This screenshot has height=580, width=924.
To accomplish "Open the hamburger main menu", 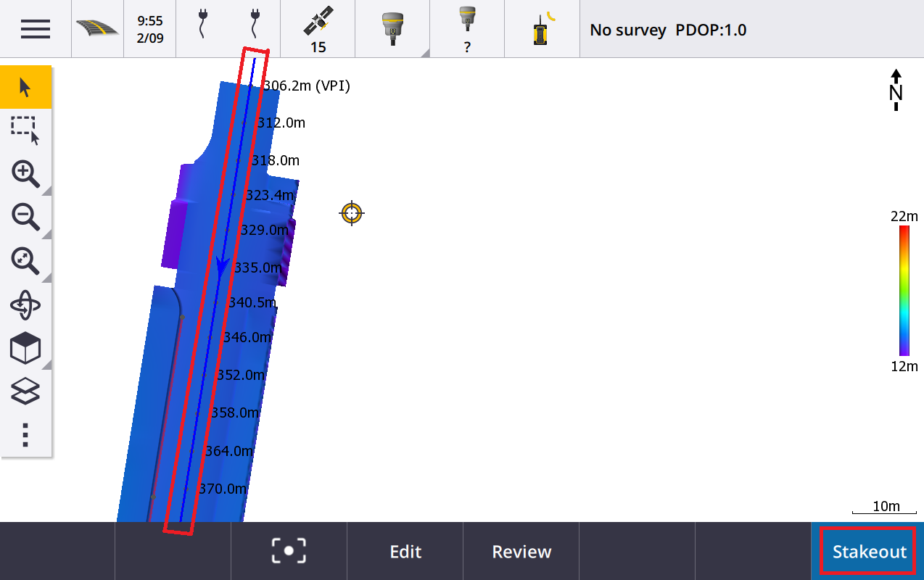I will (x=36, y=29).
